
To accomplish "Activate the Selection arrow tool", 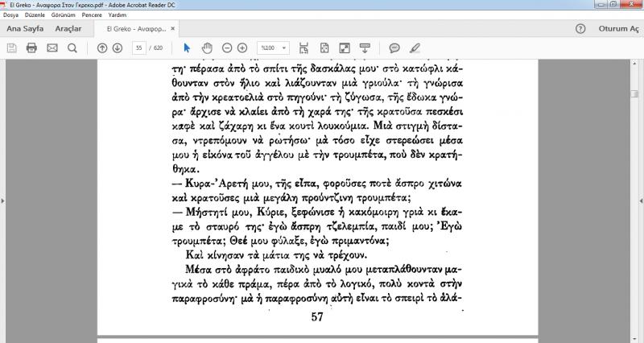I will click(x=187, y=48).
